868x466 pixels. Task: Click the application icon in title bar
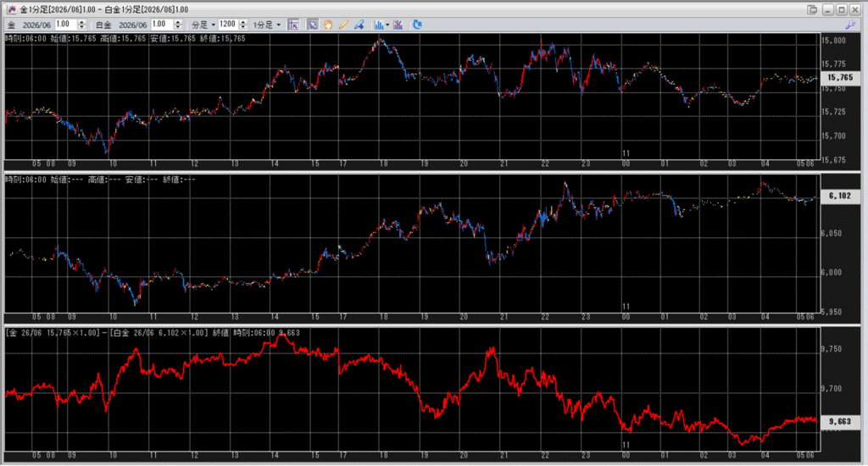11,9
